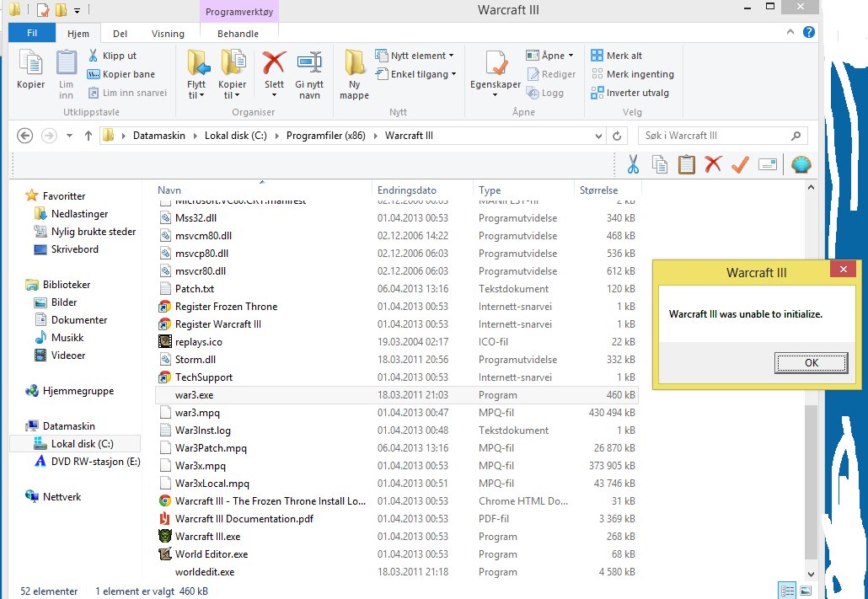Switch to the Hjem ribbon tab

click(x=78, y=33)
